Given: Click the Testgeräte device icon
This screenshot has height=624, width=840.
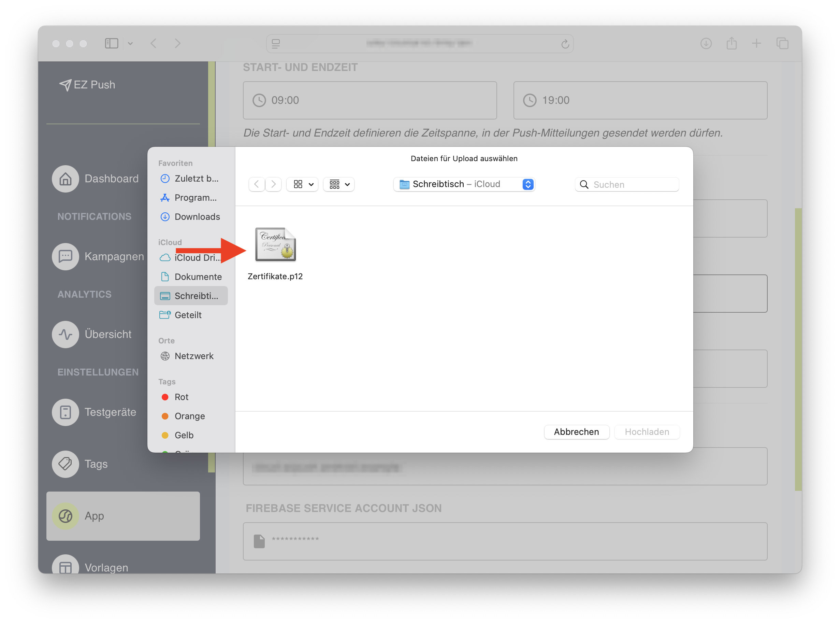Looking at the screenshot, I should (x=65, y=412).
